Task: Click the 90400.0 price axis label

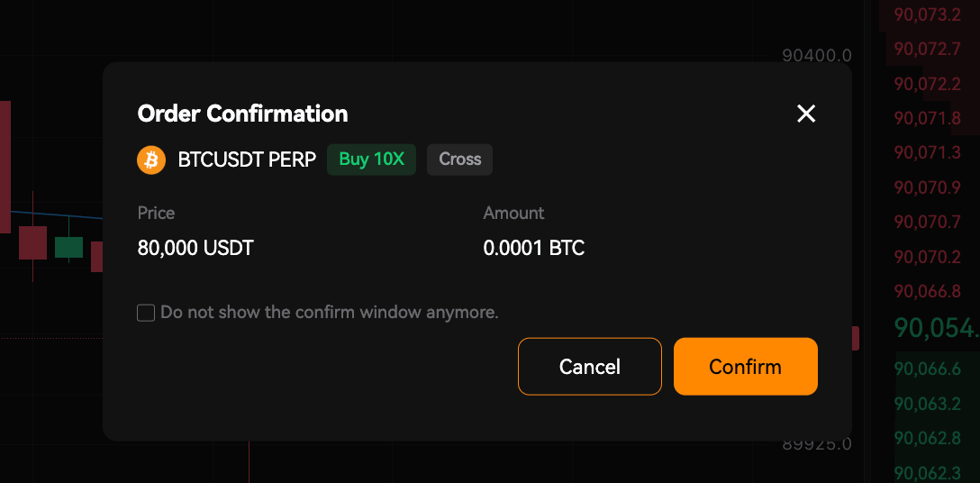Action: coord(817,56)
